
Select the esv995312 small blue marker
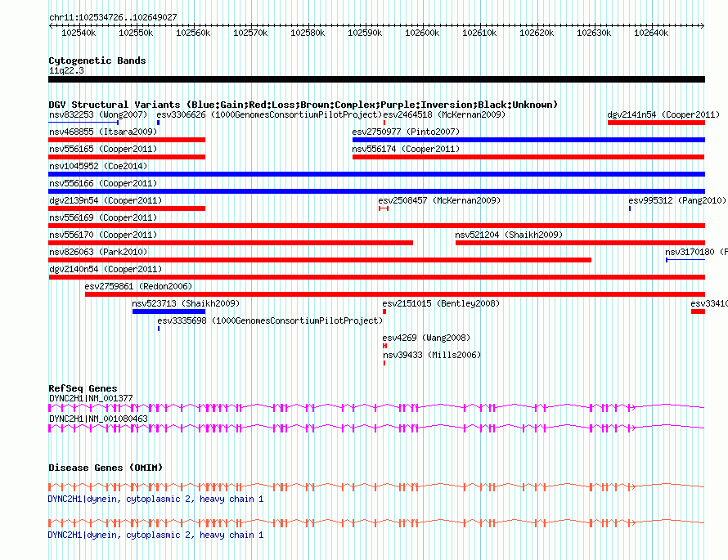click(x=630, y=208)
